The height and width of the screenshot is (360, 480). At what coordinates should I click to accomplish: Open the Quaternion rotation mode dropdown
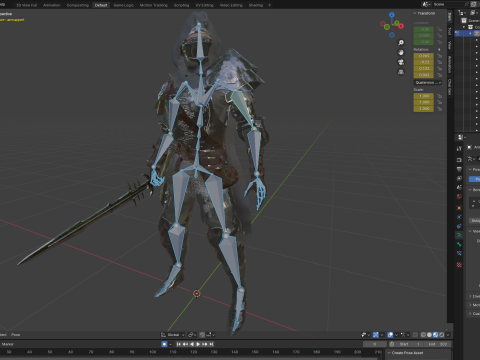(428, 82)
